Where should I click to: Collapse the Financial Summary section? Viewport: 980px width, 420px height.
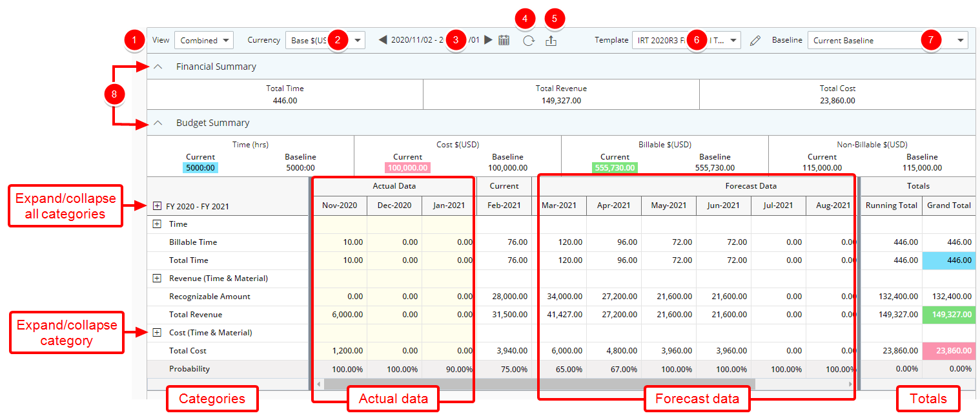pyautogui.click(x=158, y=67)
